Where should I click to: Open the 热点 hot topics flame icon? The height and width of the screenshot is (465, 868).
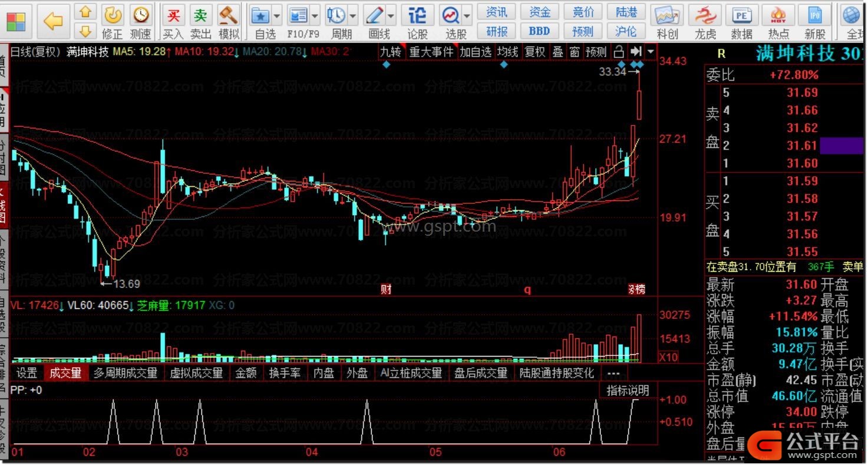tap(778, 22)
